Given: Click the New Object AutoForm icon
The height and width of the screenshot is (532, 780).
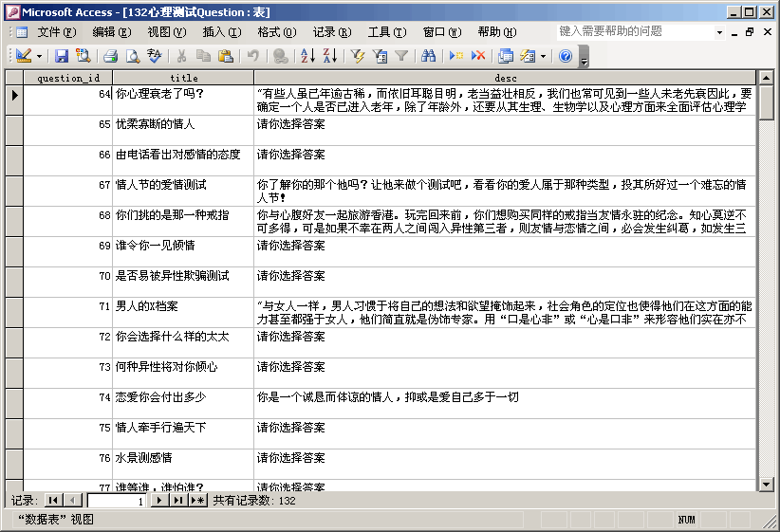Looking at the screenshot, I should (528, 56).
